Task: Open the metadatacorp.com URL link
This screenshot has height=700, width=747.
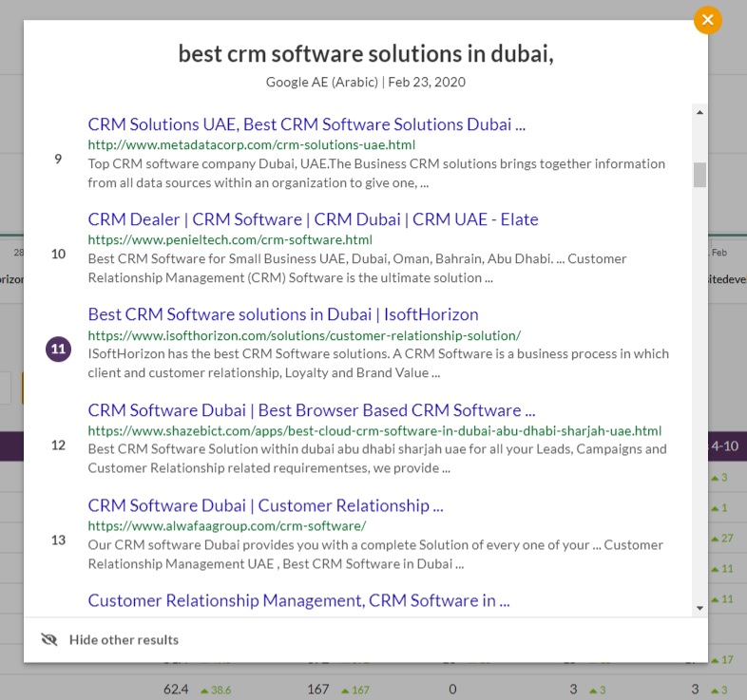Action: pos(251,144)
